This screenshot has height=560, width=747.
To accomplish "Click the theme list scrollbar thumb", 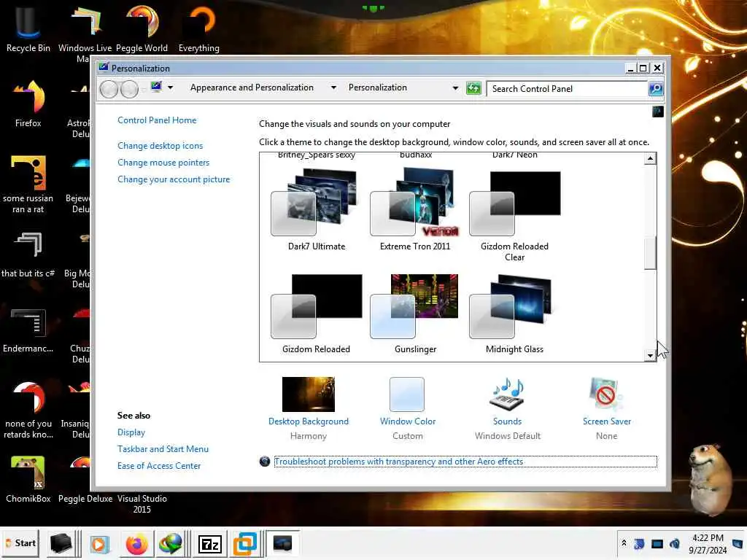I will tap(650, 253).
